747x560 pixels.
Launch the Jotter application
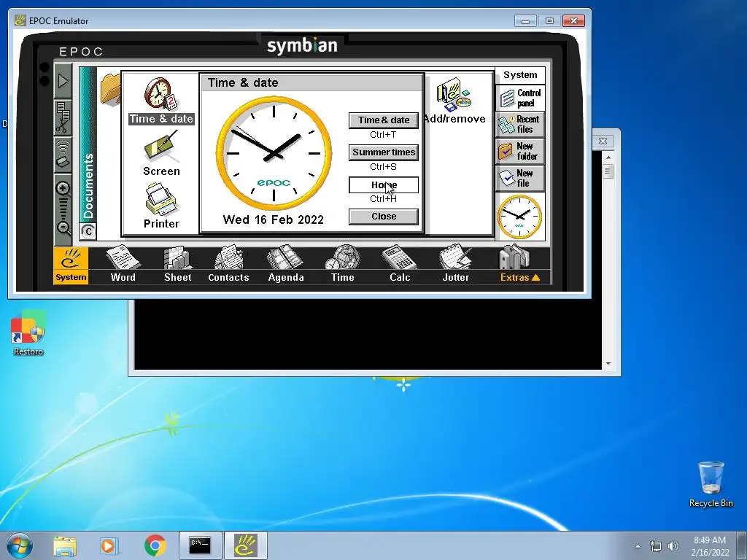pyautogui.click(x=456, y=264)
